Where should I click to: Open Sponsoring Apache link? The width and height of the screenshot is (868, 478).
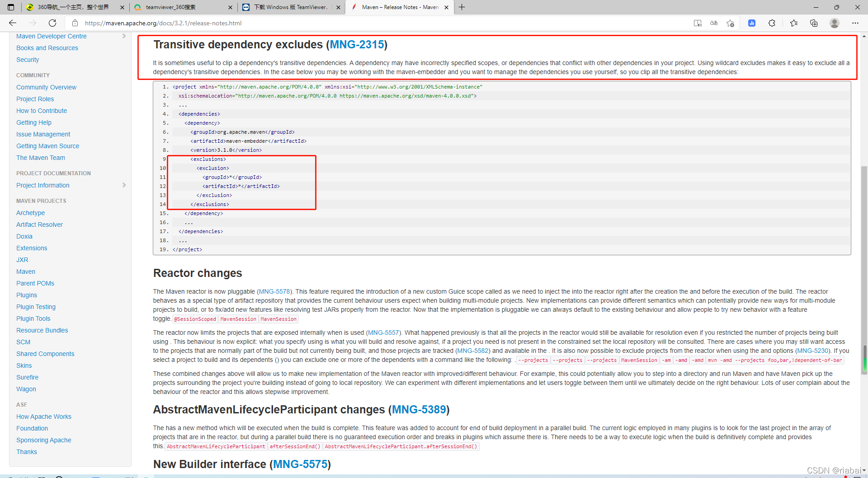click(44, 440)
